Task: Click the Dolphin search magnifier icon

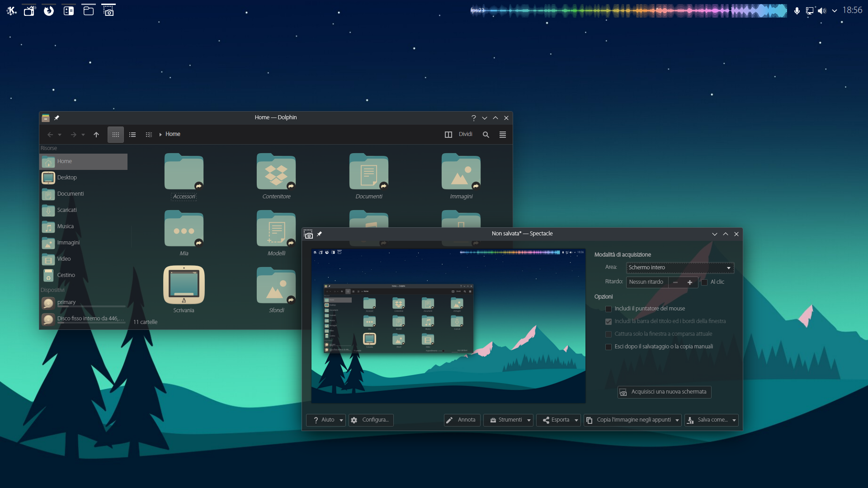Action: click(x=486, y=135)
